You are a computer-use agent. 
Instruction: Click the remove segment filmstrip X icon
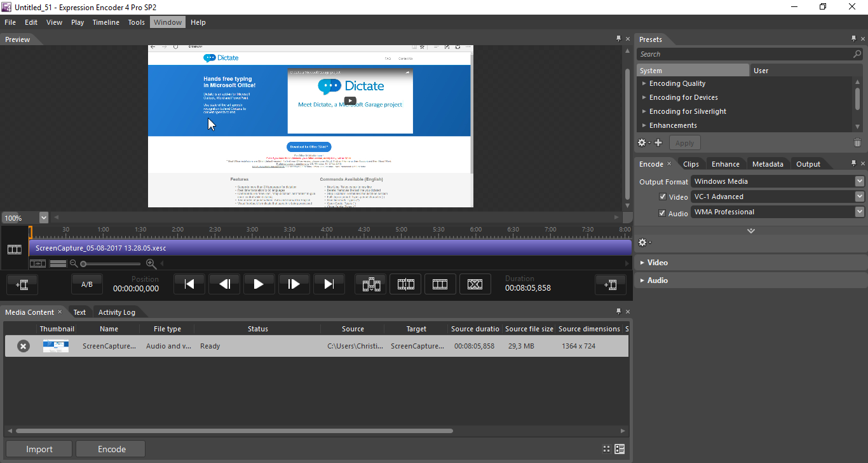tap(475, 284)
